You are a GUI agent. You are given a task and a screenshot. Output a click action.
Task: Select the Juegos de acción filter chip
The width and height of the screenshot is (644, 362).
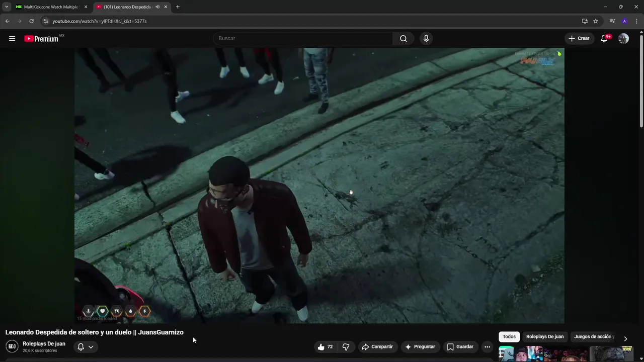tap(594, 337)
